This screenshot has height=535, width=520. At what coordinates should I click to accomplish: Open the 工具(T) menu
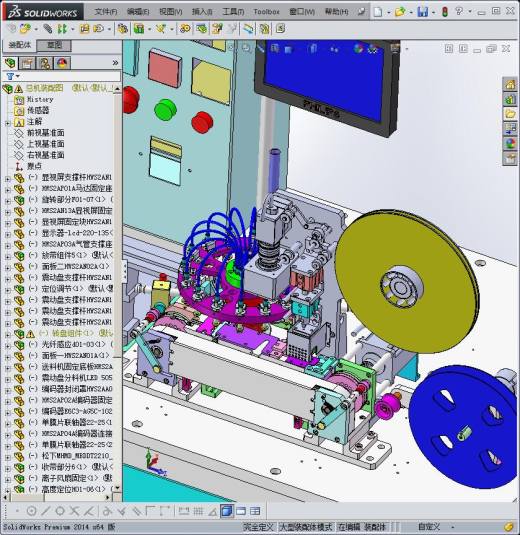point(233,12)
